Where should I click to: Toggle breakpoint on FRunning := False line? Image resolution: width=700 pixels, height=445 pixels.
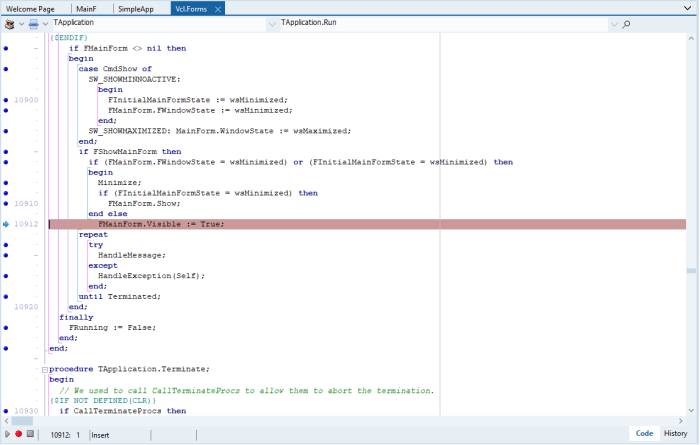[6, 328]
